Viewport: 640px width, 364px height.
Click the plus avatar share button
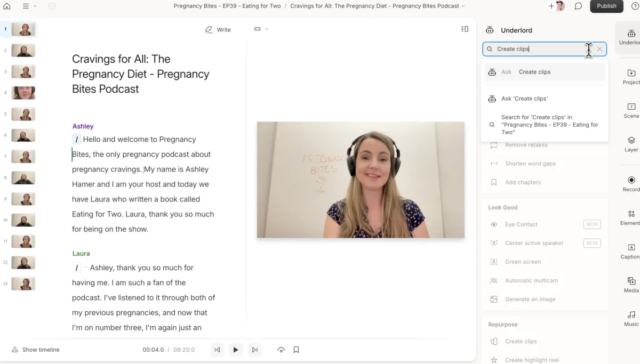[557, 6]
